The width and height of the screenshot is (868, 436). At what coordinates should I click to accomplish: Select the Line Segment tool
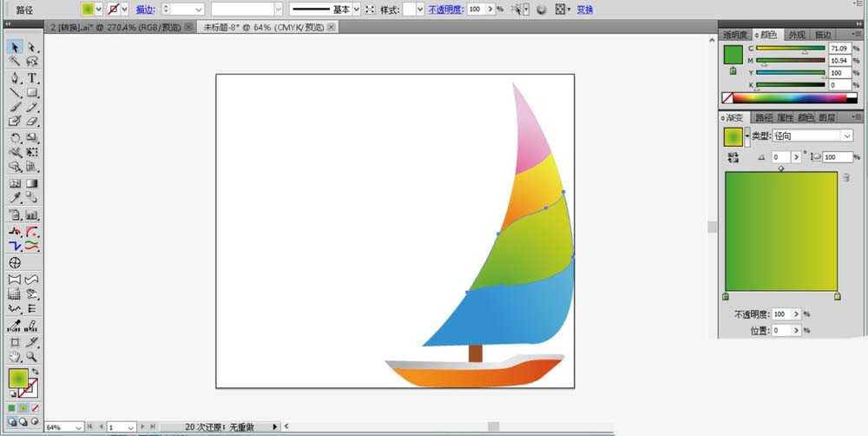(15, 92)
